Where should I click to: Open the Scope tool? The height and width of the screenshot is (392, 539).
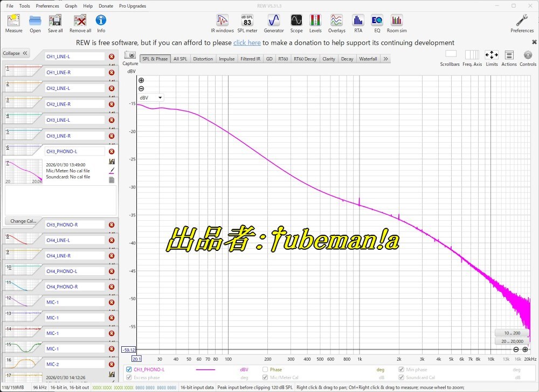click(296, 23)
